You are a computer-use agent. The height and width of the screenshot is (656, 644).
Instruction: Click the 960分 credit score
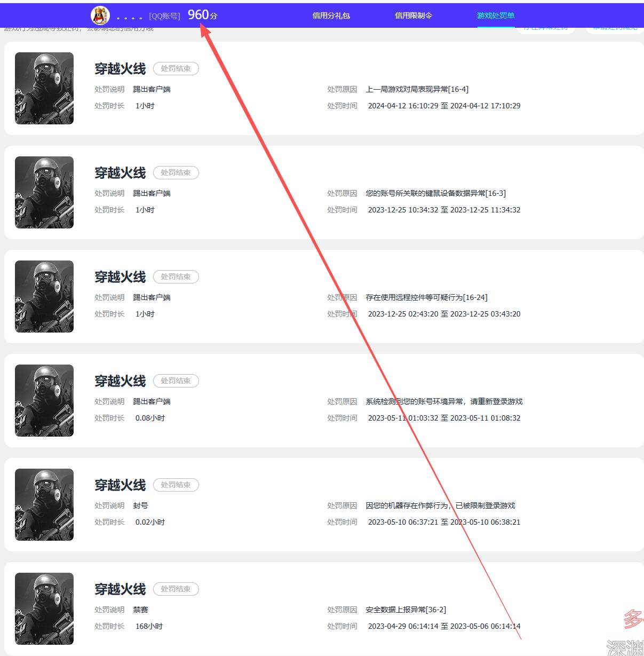tap(202, 15)
